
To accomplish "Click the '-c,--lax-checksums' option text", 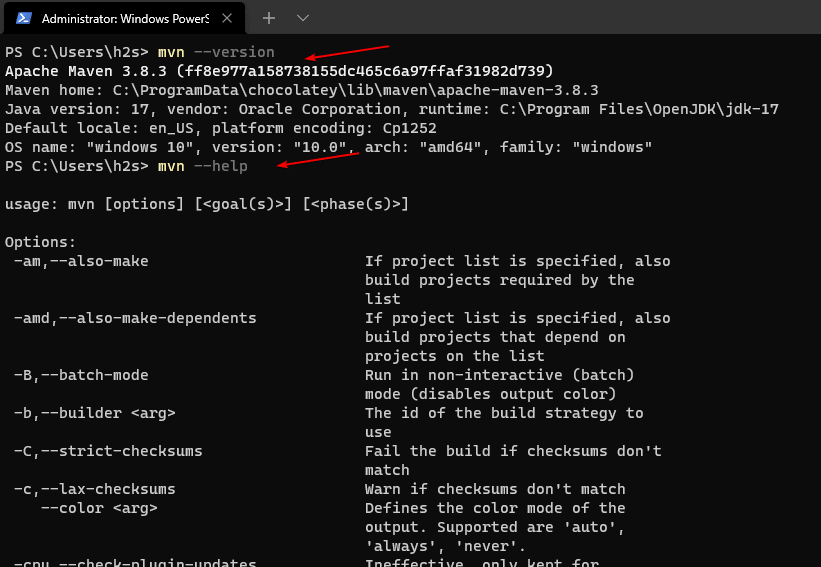I will pos(95,490).
